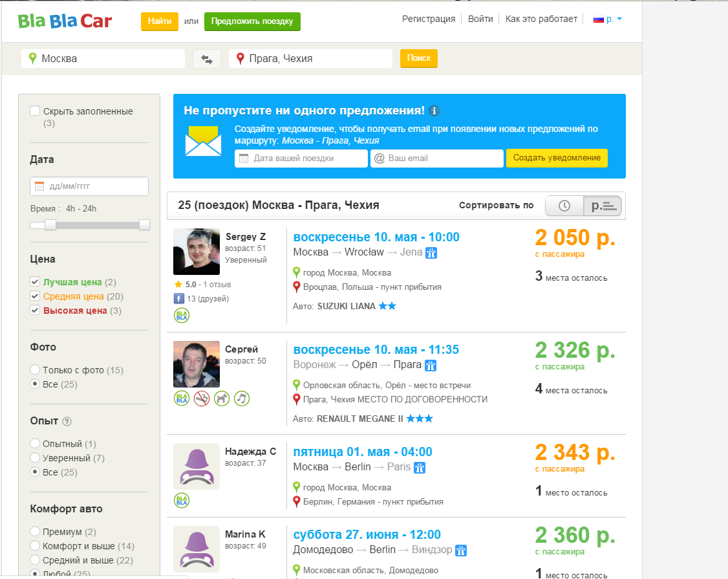Click star rating icon for Sergey Z
This screenshot has height=579, width=728.
(x=178, y=285)
